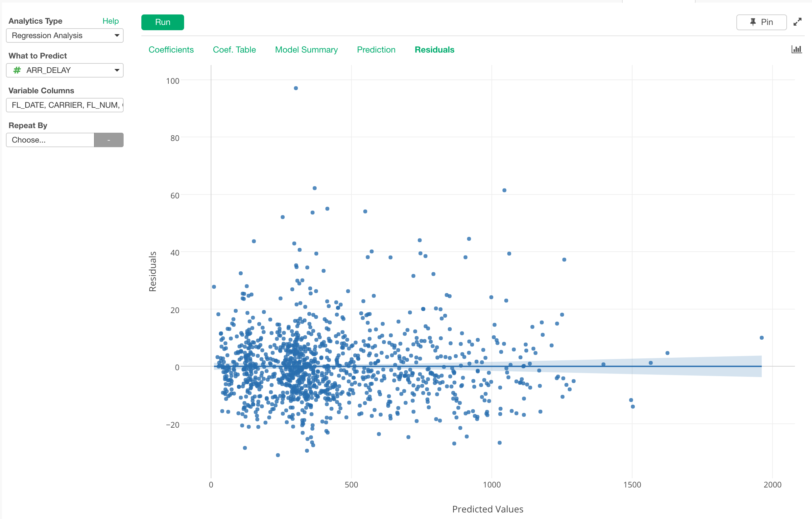Click the far-right data point near 2000

tap(761, 338)
